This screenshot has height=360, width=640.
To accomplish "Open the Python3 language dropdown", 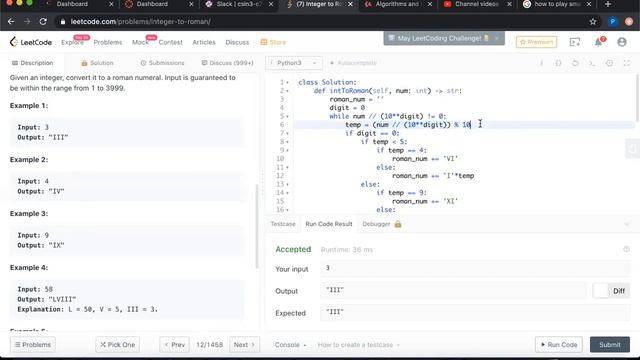I will coord(293,63).
